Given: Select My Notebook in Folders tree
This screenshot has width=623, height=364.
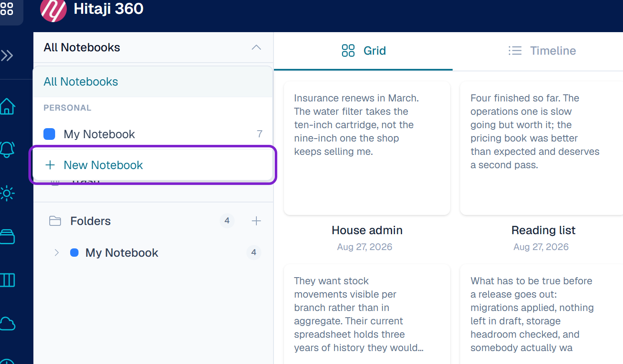Looking at the screenshot, I should tap(122, 253).
